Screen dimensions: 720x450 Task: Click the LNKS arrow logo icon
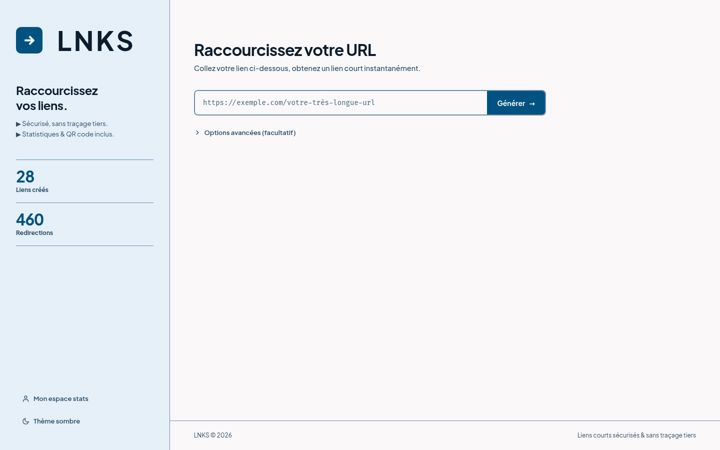click(x=29, y=40)
